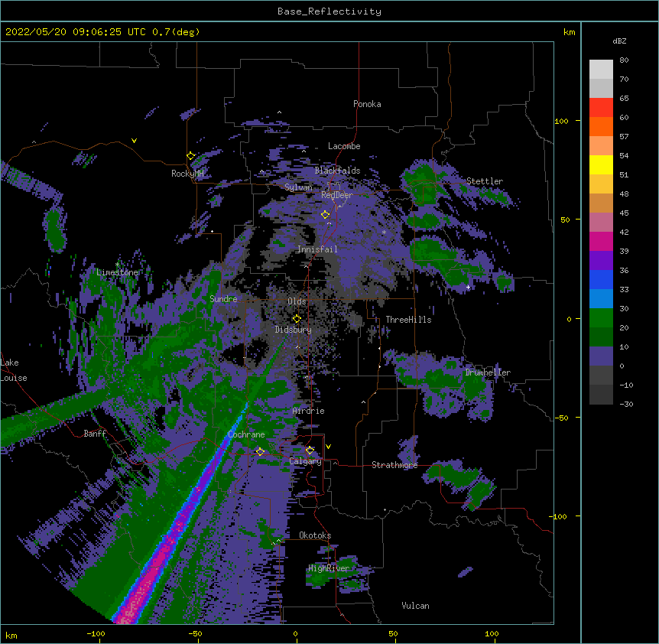Select the magenta 42 dBZ legend swatch

[x=601, y=241]
